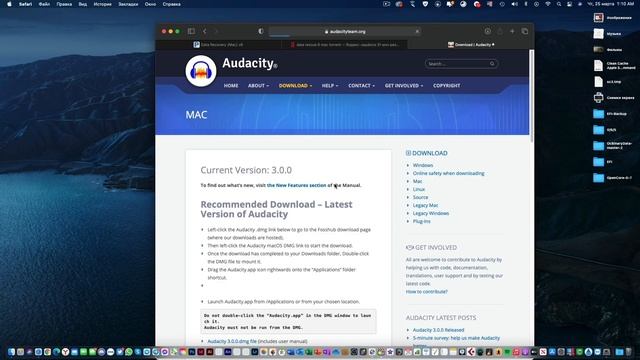
Task: Click volume icon in menu bar
Action: tap(514, 4)
